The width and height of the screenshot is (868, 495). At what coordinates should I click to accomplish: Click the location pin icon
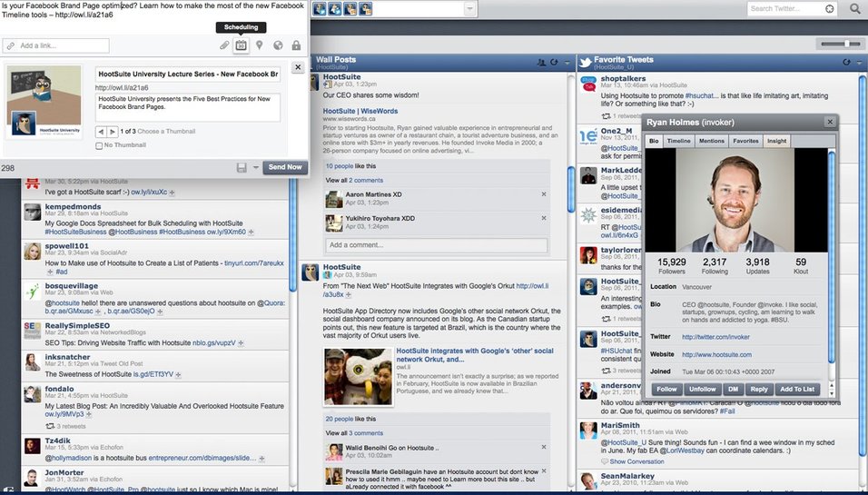(x=259, y=45)
